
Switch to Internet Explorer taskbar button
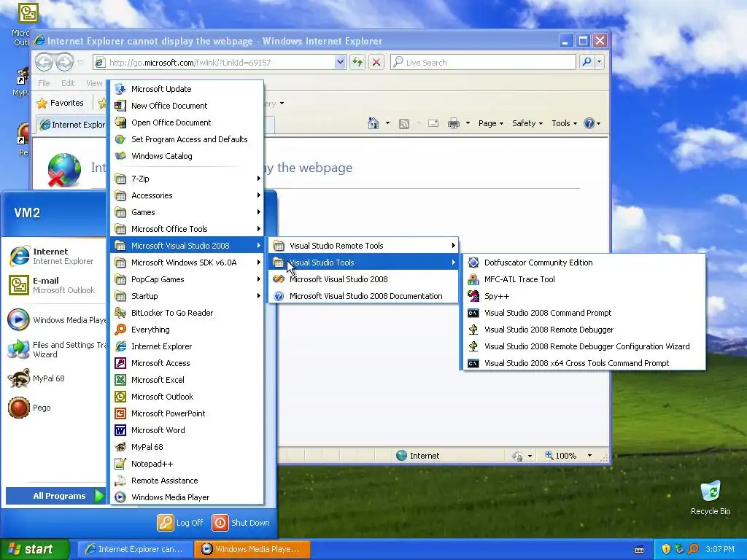point(135,549)
